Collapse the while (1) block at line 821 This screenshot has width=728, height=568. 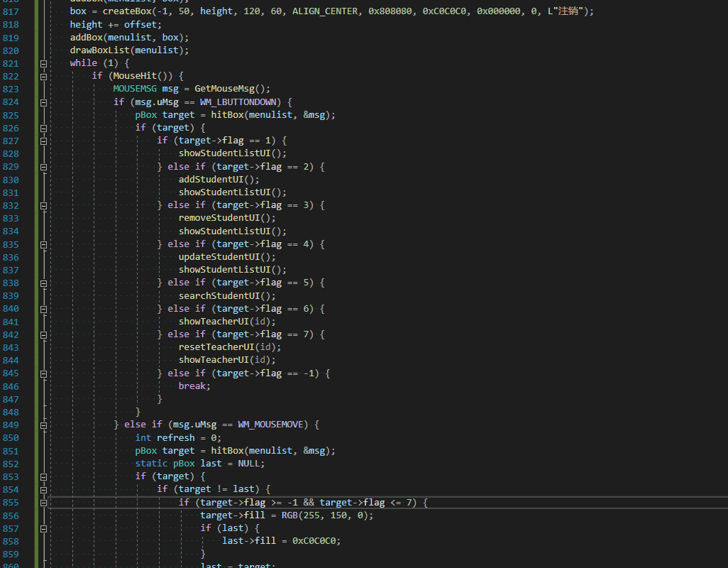pyautogui.click(x=44, y=64)
